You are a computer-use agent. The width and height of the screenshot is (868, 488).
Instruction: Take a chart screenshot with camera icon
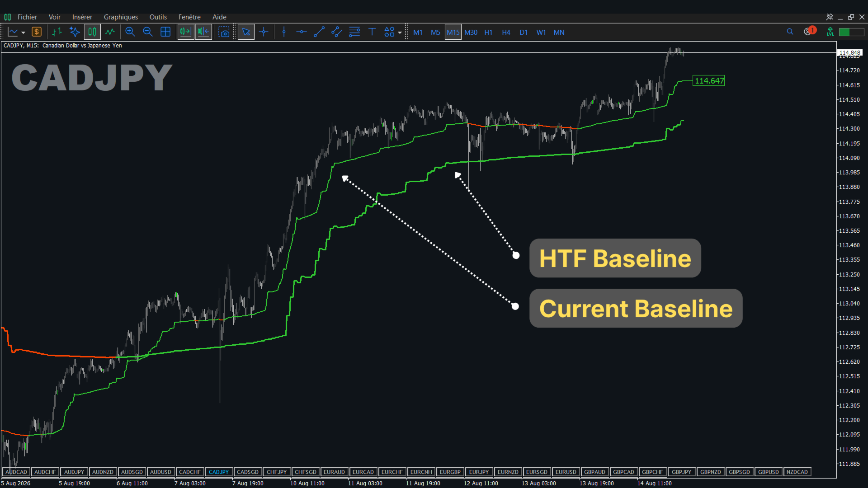(224, 32)
